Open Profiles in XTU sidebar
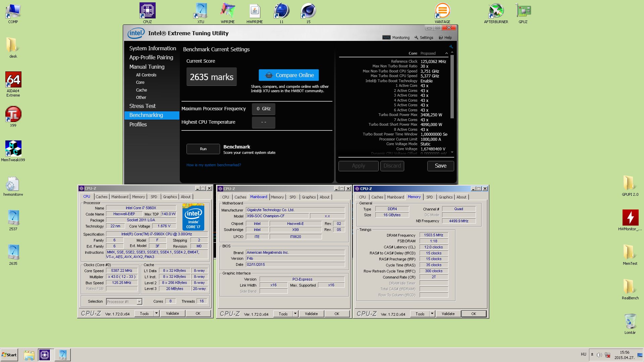644x362 pixels. [138, 124]
